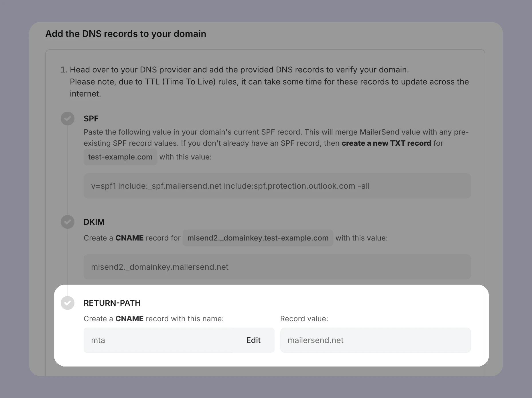This screenshot has width=532, height=398.
Task: Select the DKIM section heading
Action: pos(94,222)
